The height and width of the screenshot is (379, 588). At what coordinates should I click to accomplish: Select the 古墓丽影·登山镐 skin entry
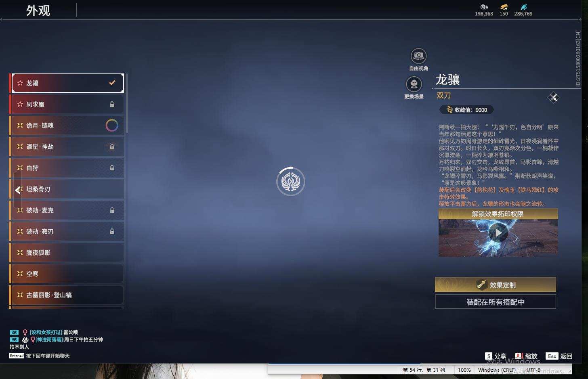coord(67,295)
